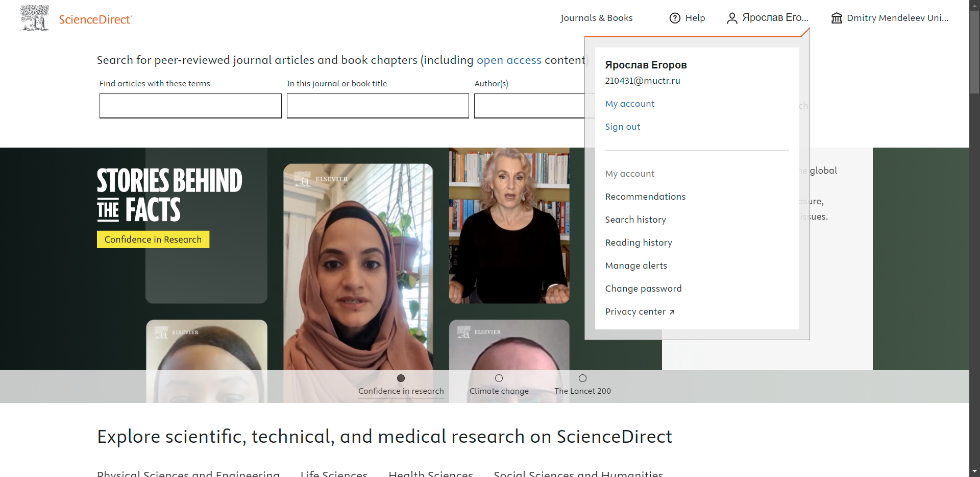Select Change password in user menu

click(643, 289)
